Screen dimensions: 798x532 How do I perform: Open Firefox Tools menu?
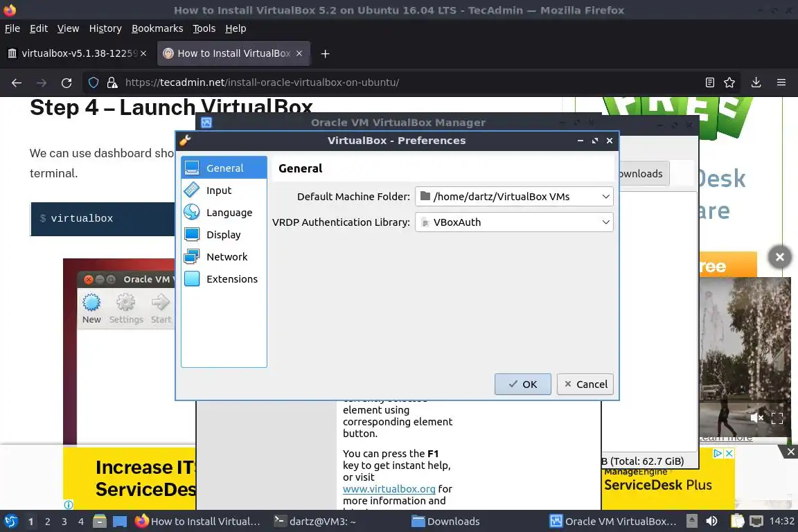(x=204, y=28)
